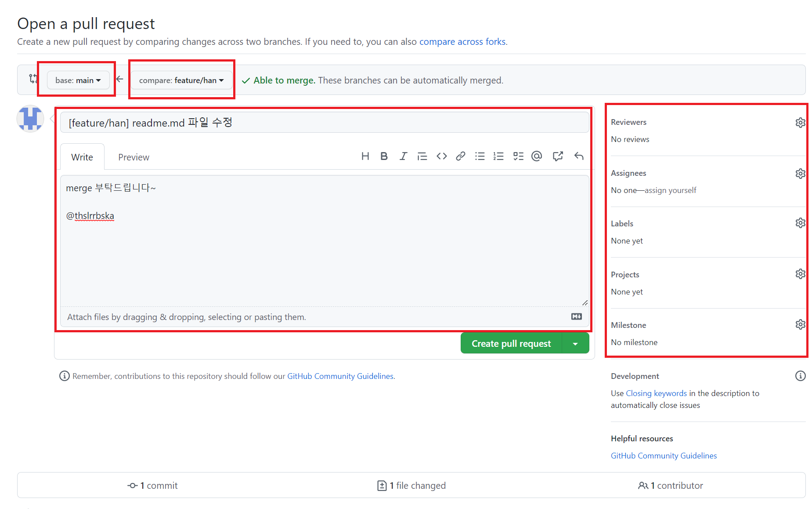Screen dimensions: 812x509
Task: Click the @thslrrbska mention text
Action: coord(90,216)
